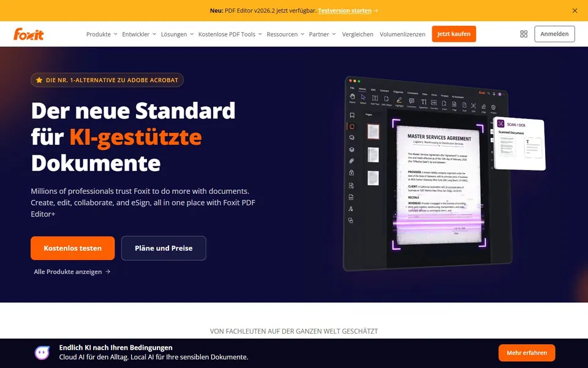The width and height of the screenshot is (588, 368).
Task: Expand the Ressourcen dropdown menu
Action: tap(285, 34)
